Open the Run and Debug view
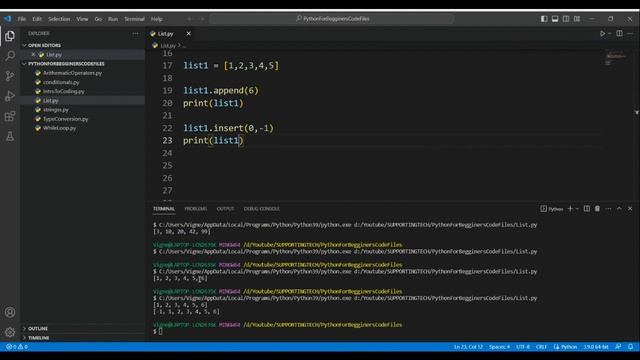 [10, 96]
